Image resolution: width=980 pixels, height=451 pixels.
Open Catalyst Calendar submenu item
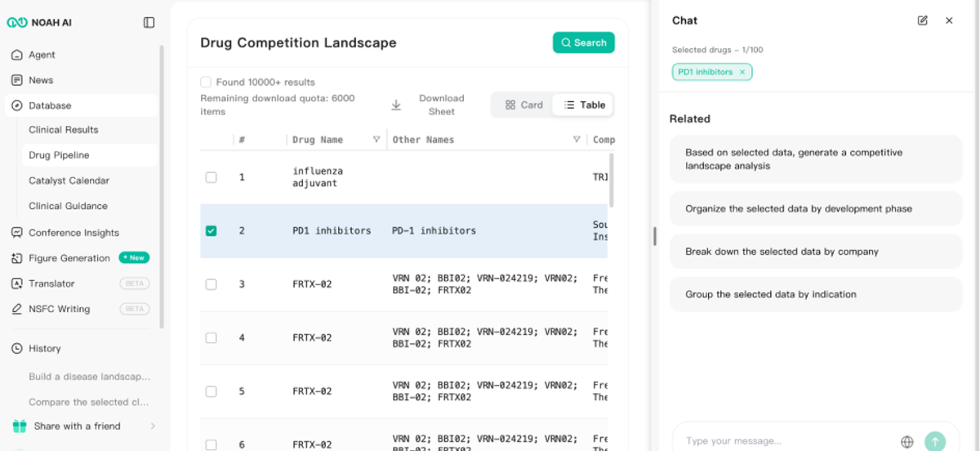(90, 181)
